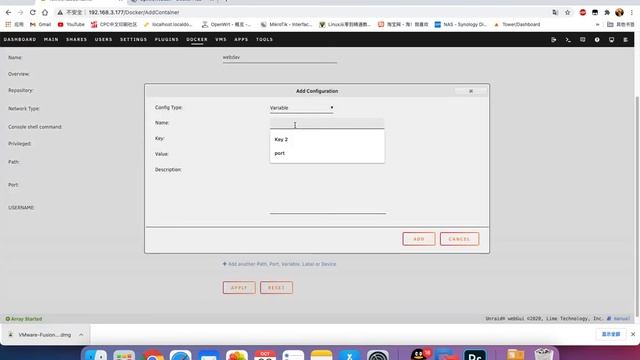Open the MikroTik bookmark
The height and width of the screenshot is (360, 640).
point(286,24)
